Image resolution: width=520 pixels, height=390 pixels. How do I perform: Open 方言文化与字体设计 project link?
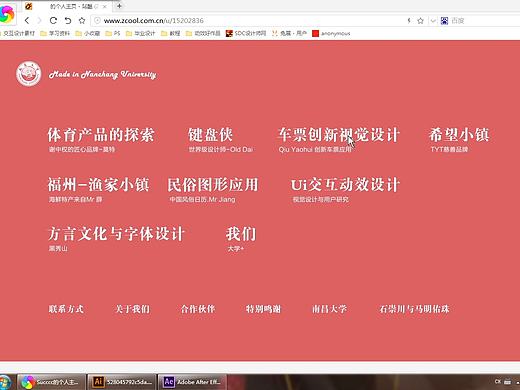pyautogui.click(x=116, y=233)
